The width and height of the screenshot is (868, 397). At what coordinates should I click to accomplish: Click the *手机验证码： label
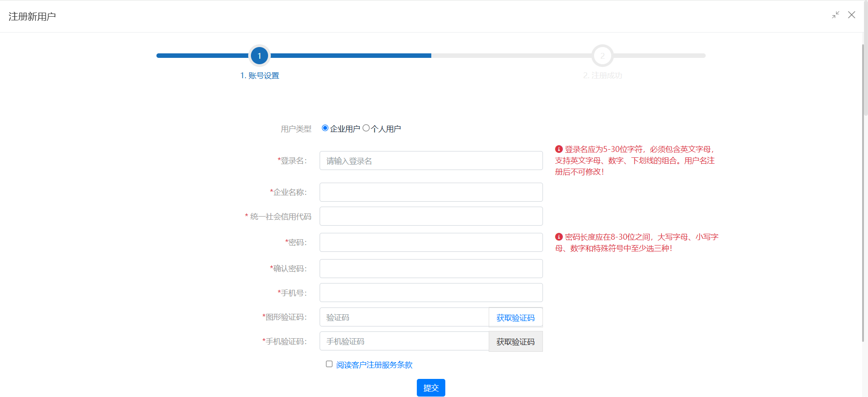coord(285,341)
